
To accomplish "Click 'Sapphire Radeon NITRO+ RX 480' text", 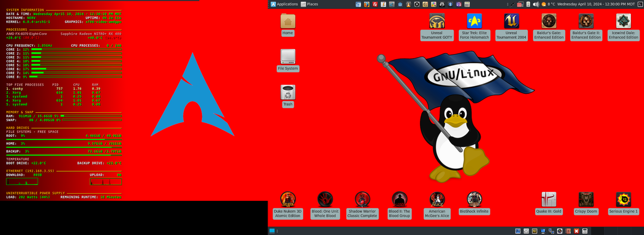I will pyautogui.click(x=91, y=34).
